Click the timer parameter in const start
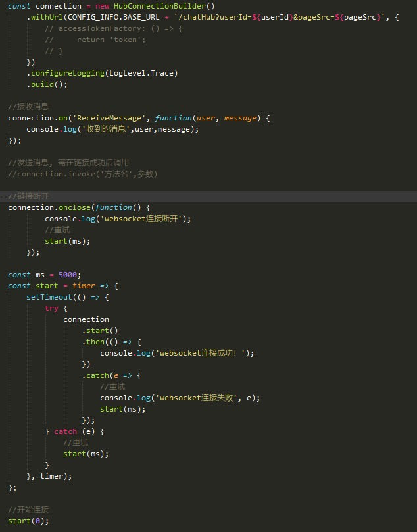The width and height of the screenshot is (417, 532). 84,286
